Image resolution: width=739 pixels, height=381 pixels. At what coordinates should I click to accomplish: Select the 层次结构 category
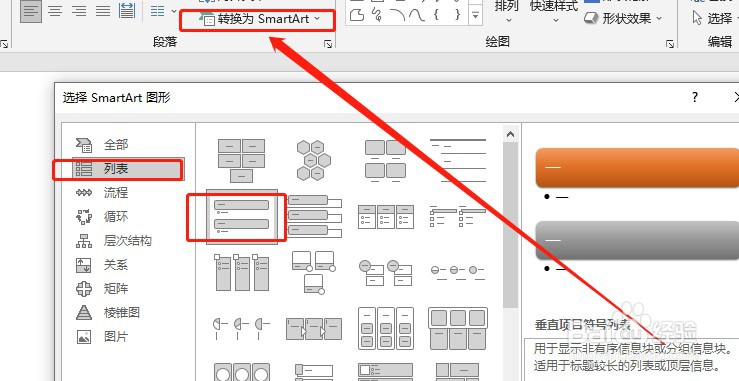pyautogui.click(x=114, y=241)
